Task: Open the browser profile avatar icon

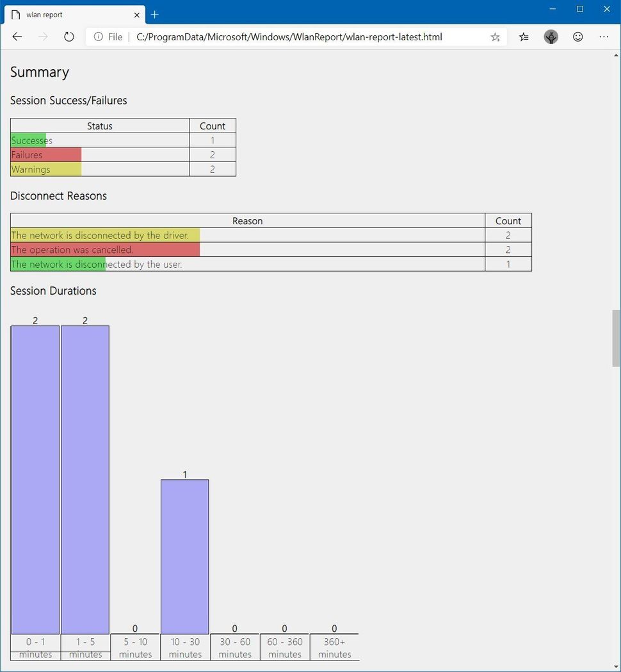Action: pos(551,37)
